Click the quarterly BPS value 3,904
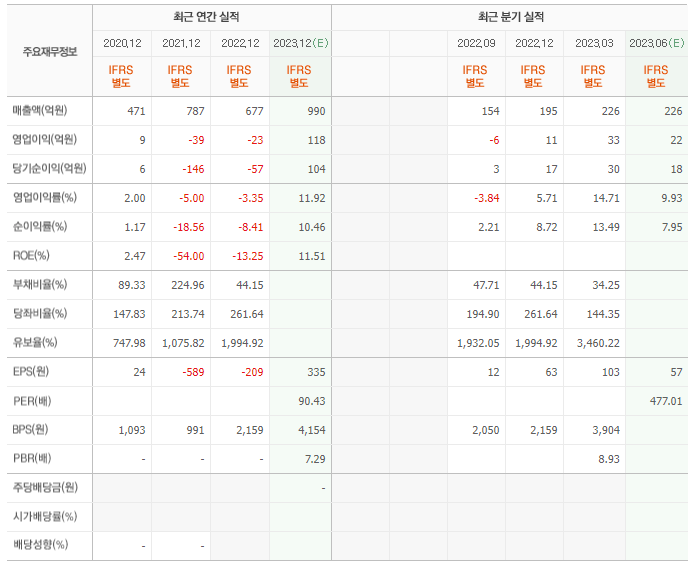 pos(606,430)
